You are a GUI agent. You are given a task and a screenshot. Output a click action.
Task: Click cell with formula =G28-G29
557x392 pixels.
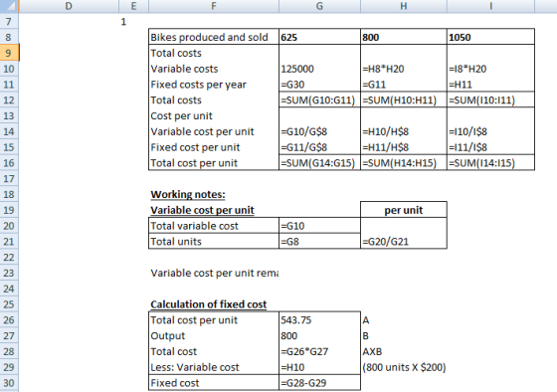coord(319,383)
